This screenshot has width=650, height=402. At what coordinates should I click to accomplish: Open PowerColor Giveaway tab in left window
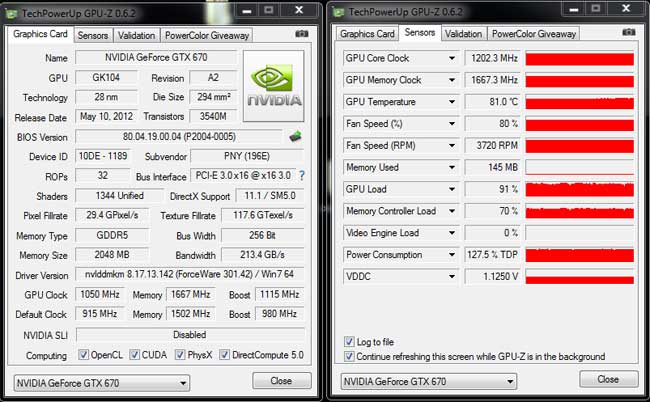[x=207, y=36]
